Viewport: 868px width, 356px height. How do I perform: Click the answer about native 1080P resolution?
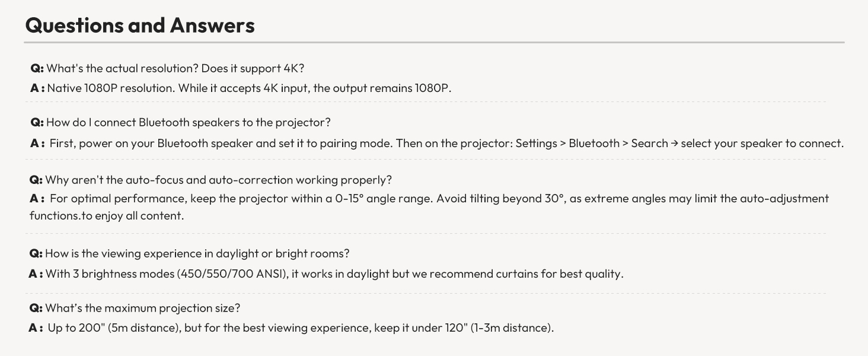click(x=249, y=88)
